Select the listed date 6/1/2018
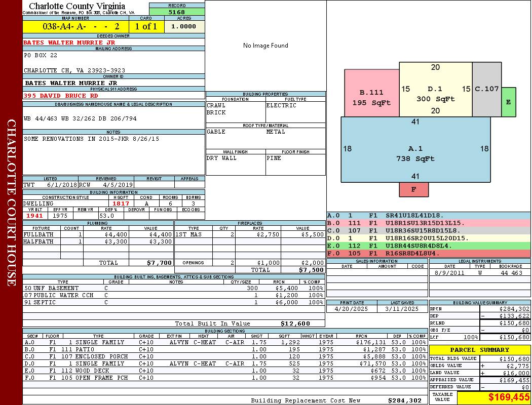This screenshot has height=405, width=532. point(62,185)
